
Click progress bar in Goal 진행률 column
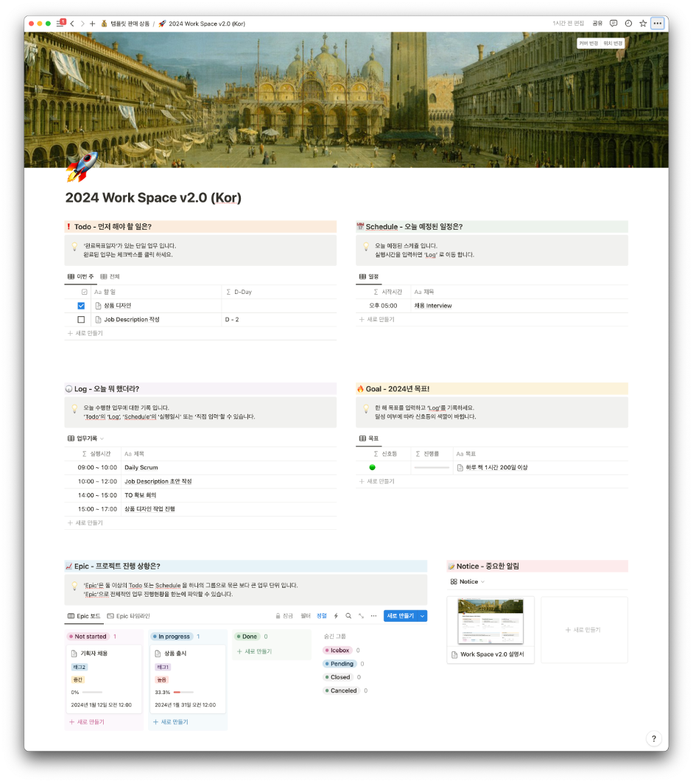click(432, 467)
